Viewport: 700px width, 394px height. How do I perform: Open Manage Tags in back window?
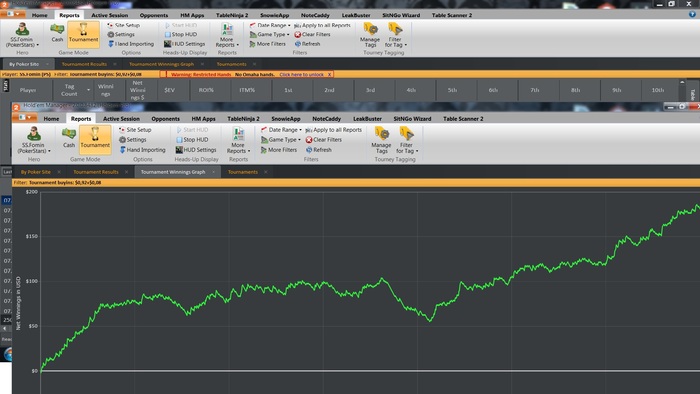(370, 35)
